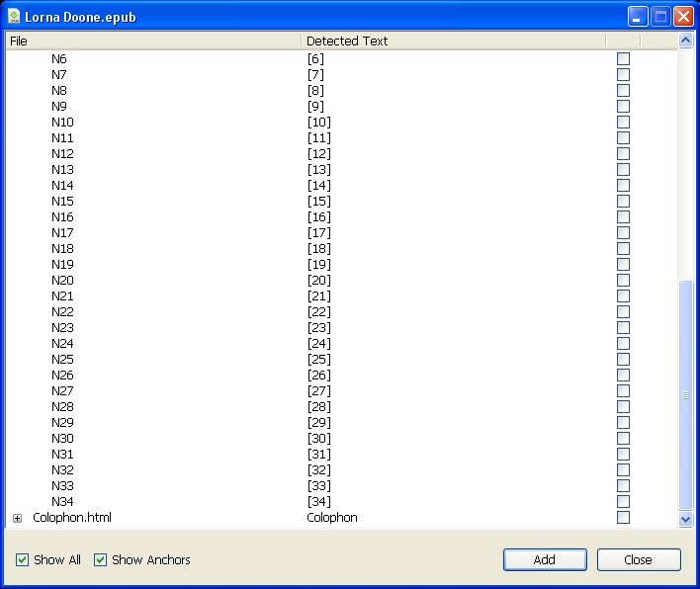Click the Add button
Viewport: 700px width, 589px height.
click(x=545, y=559)
